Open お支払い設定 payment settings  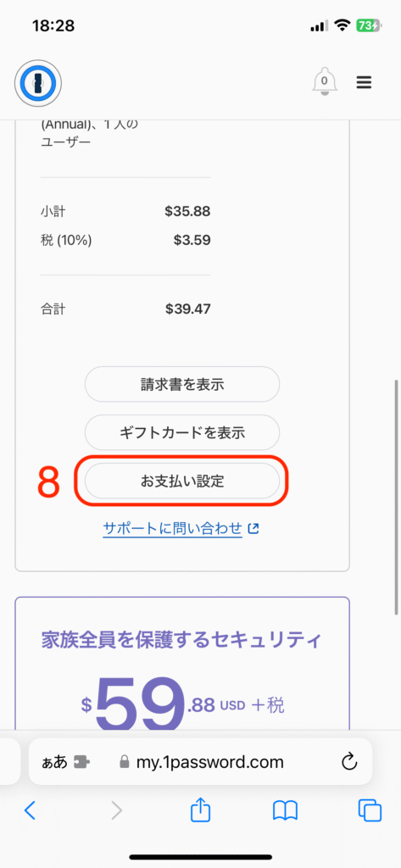click(182, 481)
